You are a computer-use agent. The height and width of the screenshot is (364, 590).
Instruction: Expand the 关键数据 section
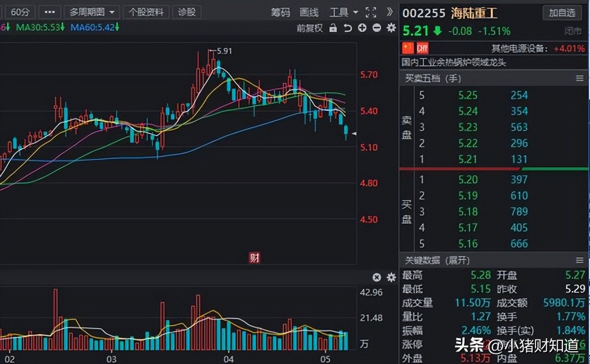[456, 260]
